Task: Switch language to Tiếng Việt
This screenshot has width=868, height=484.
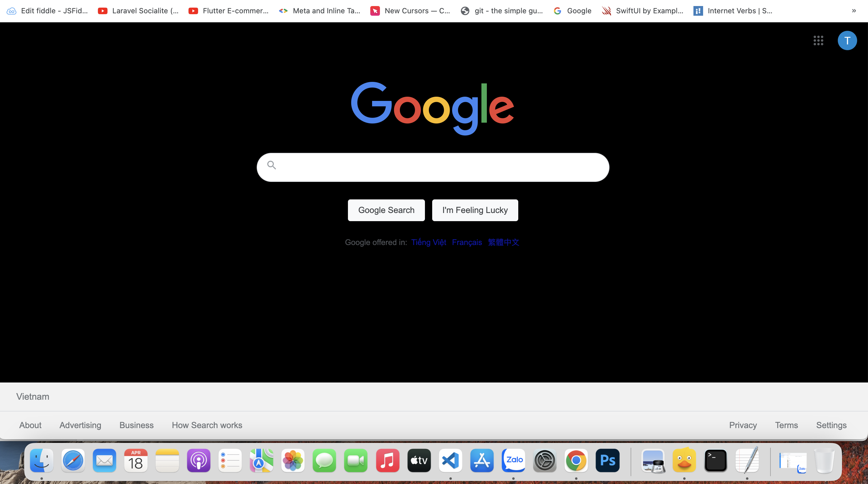Action: point(429,242)
